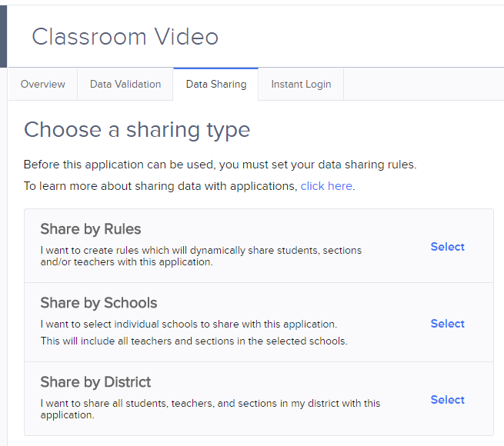
Task: Click the 'To learn more about sharing data' text
Action: (x=160, y=186)
